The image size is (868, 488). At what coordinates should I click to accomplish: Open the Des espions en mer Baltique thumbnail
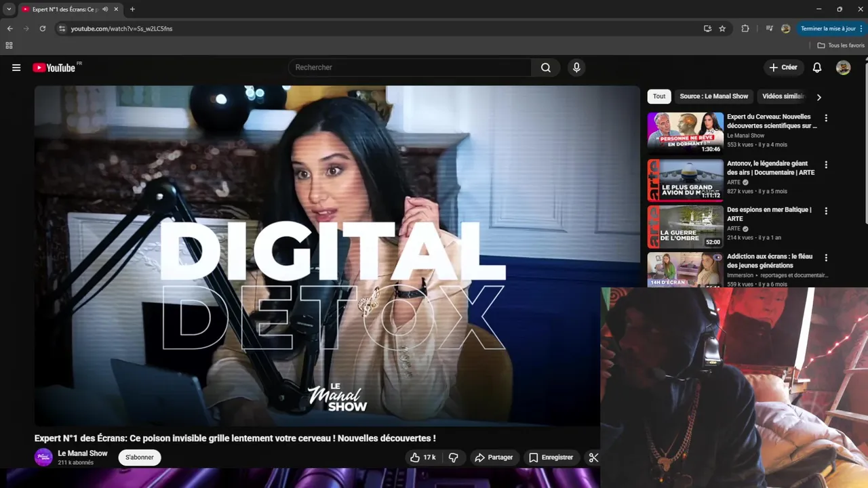click(685, 227)
